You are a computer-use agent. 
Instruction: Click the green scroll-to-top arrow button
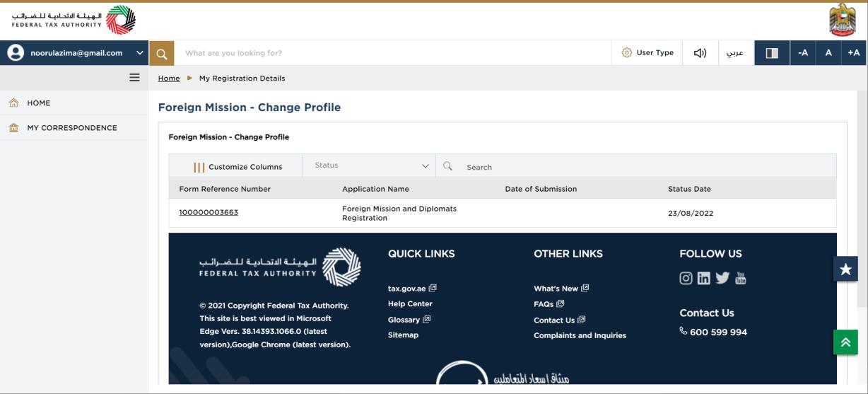tap(845, 342)
